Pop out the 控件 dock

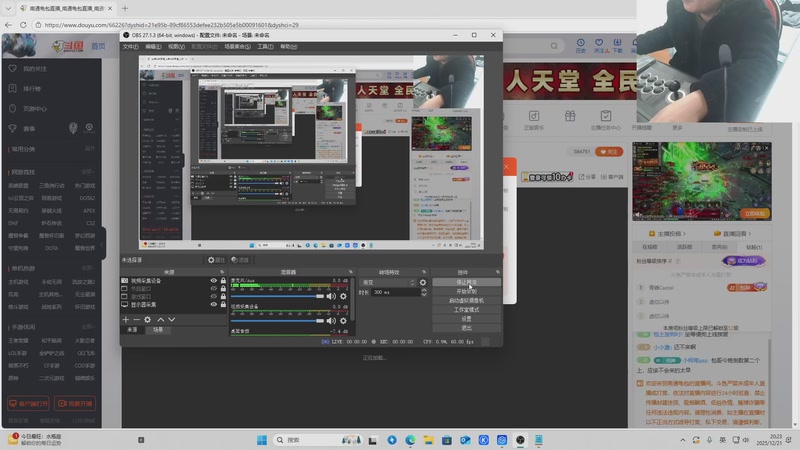tap(497, 272)
